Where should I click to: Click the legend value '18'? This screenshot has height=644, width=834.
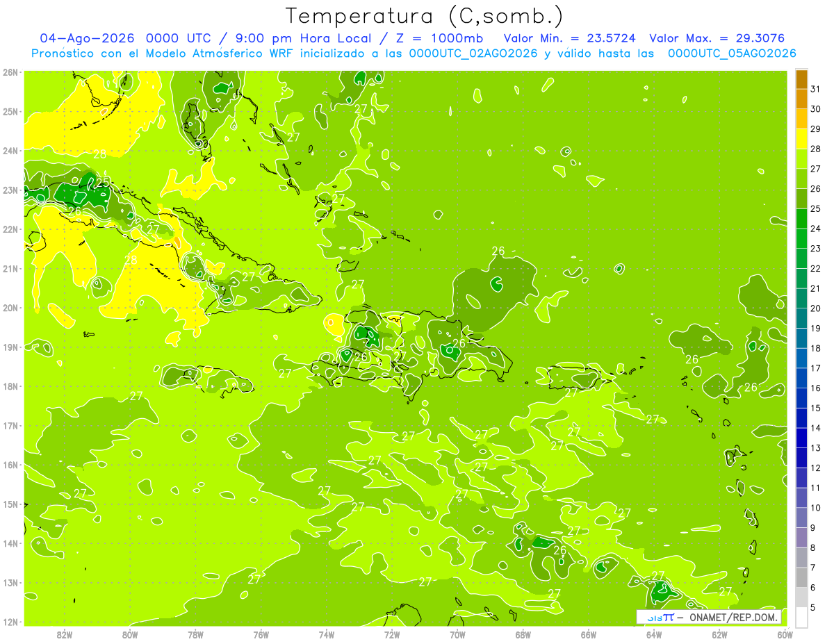tap(816, 348)
